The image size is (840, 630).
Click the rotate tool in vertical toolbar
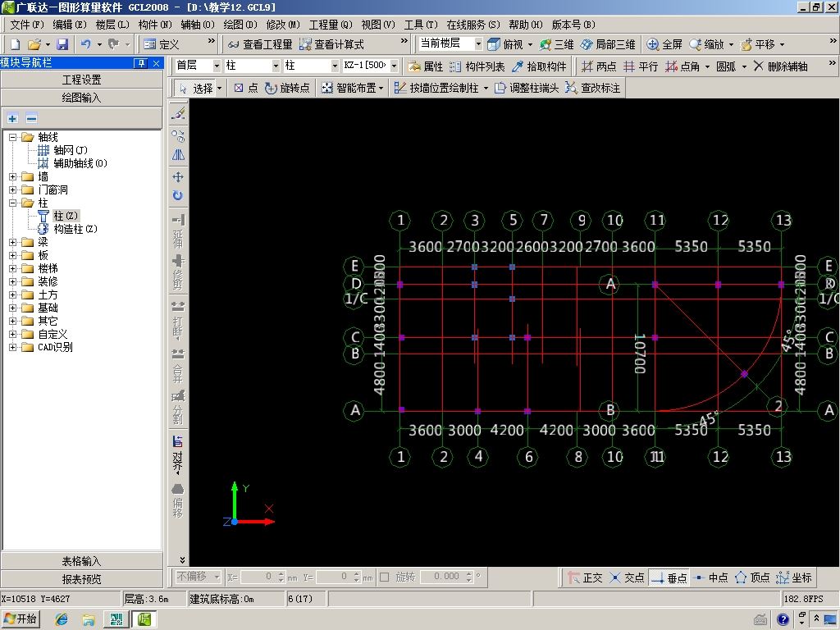[x=178, y=195]
